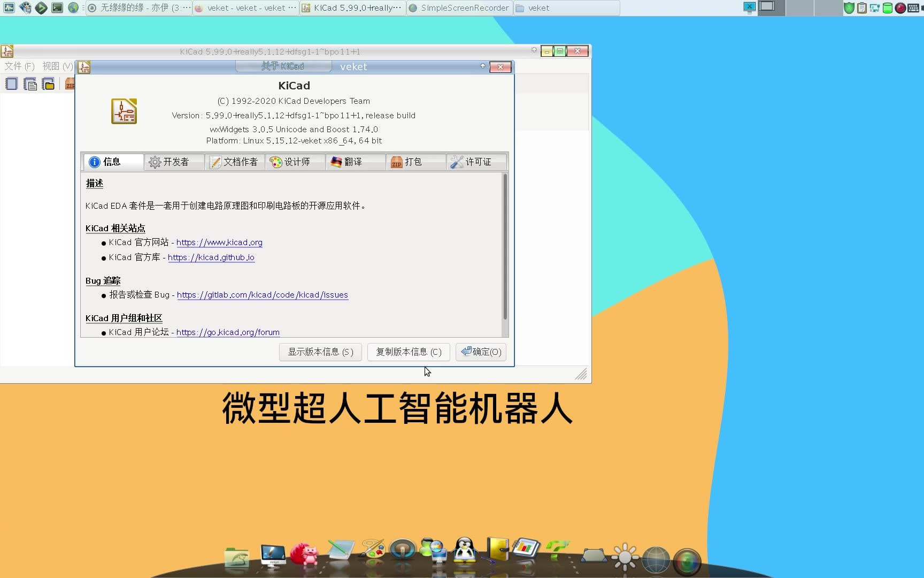
Task: Click the settings gears icon in top panel
Action: pyautogui.click(x=25, y=7)
